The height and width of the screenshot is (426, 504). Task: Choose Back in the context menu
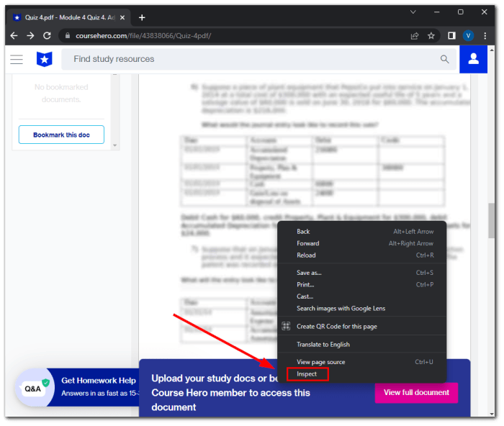(x=361, y=231)
